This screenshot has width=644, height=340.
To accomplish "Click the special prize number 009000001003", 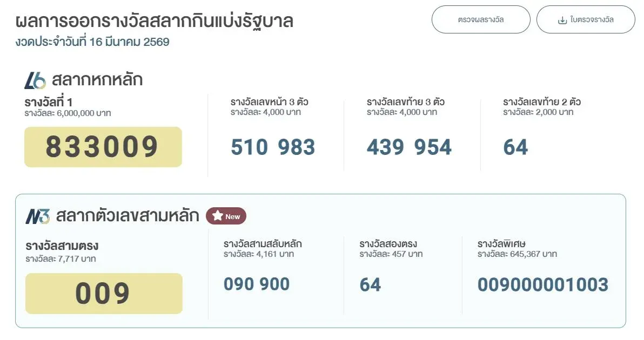I will coord(543,285).
